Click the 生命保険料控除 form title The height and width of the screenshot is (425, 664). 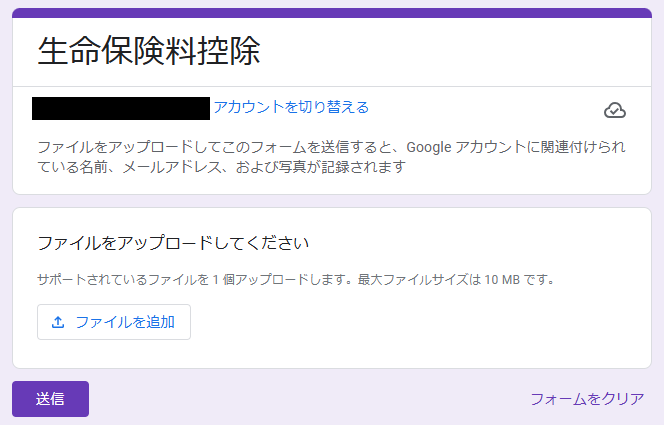point(149,51)
